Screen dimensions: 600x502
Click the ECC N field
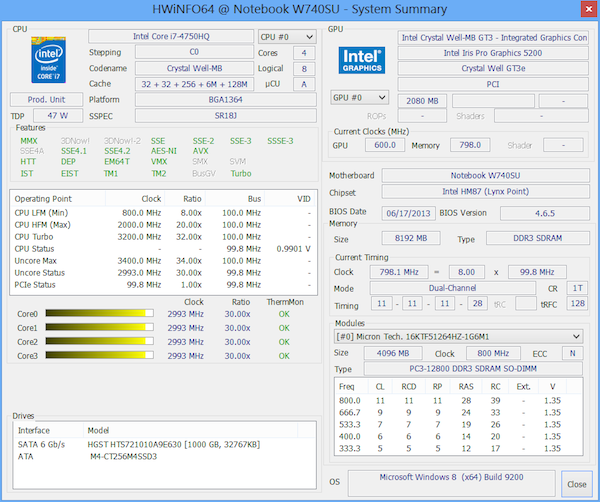[x=572, y=353]
